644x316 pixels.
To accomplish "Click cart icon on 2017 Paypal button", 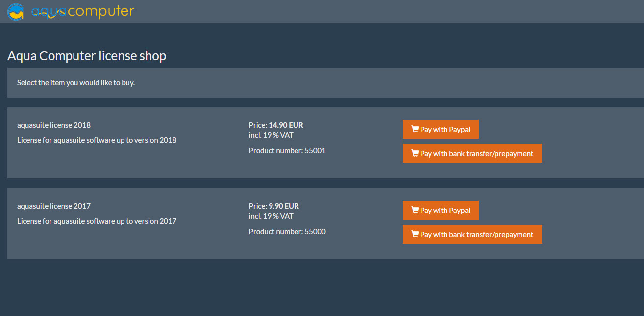I will pos(415,211).
